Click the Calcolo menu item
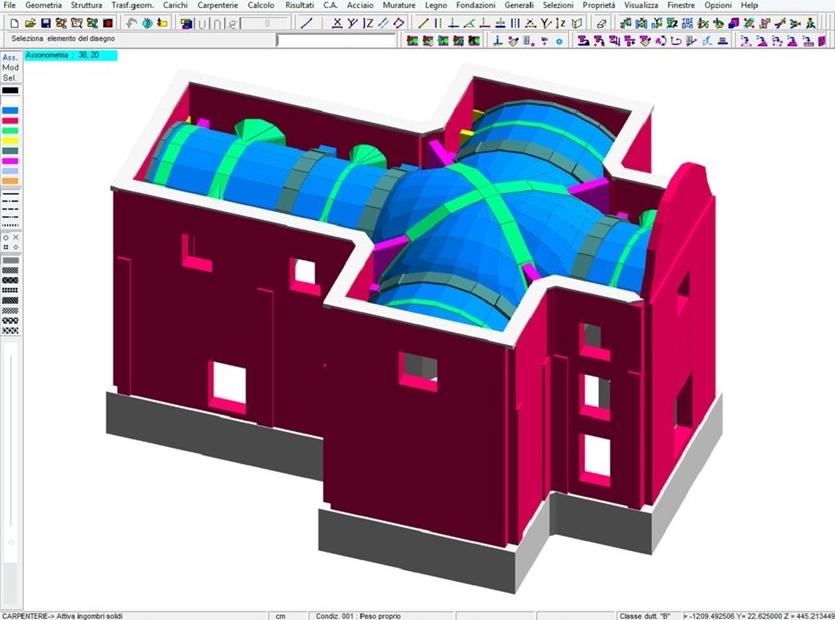This screenshot has width=835, height=620. pos(261,6)
